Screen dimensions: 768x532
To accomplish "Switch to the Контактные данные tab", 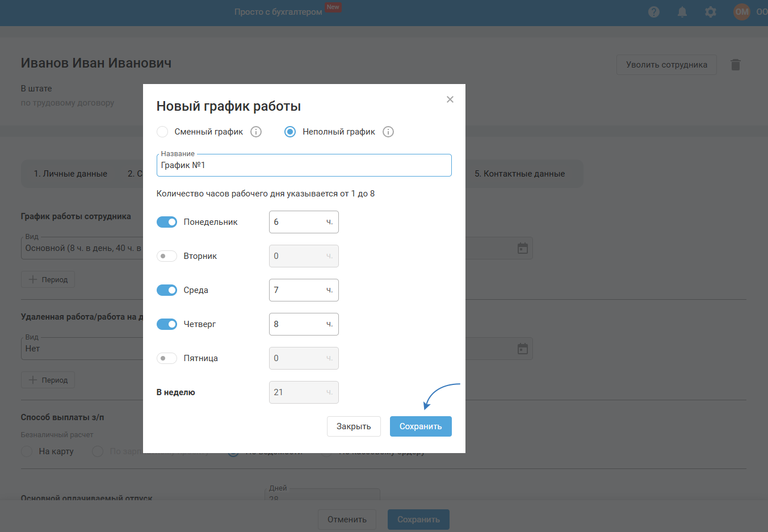I will click(519, 174).
